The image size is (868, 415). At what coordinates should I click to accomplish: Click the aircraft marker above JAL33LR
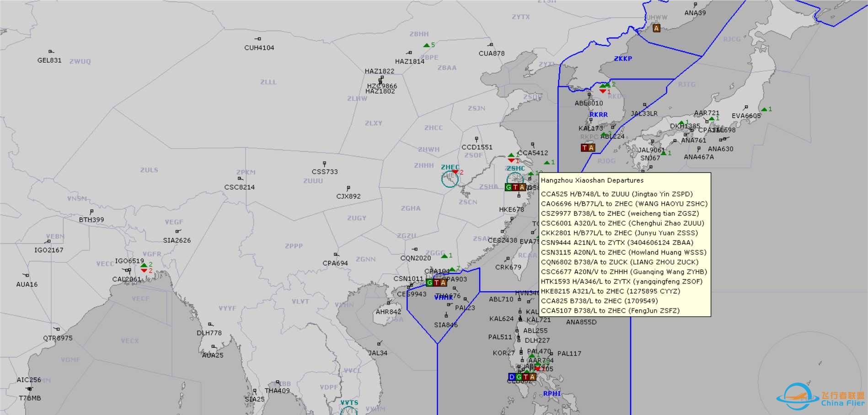(645, 105)
